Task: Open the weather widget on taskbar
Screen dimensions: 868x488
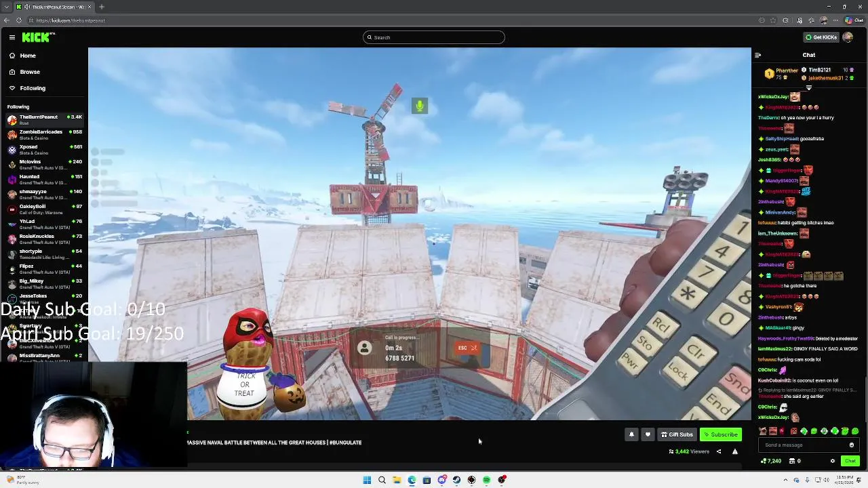Action: point(24,480)
